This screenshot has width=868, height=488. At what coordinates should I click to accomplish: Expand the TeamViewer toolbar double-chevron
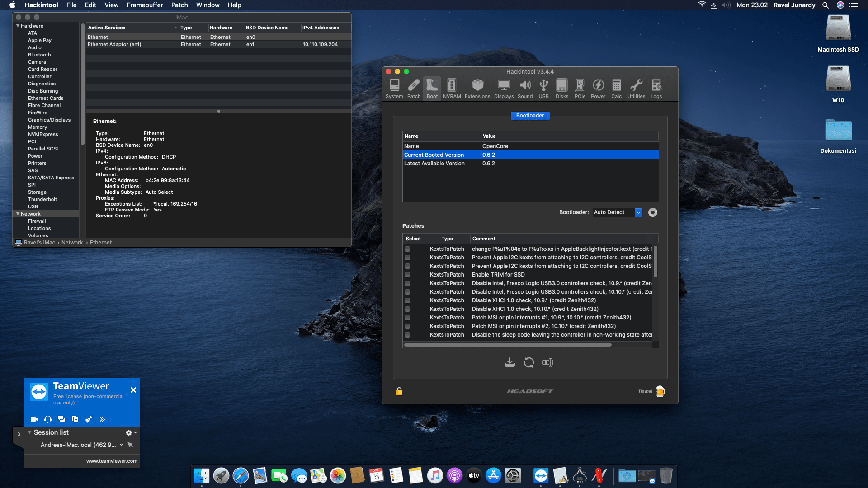point(102,419)
